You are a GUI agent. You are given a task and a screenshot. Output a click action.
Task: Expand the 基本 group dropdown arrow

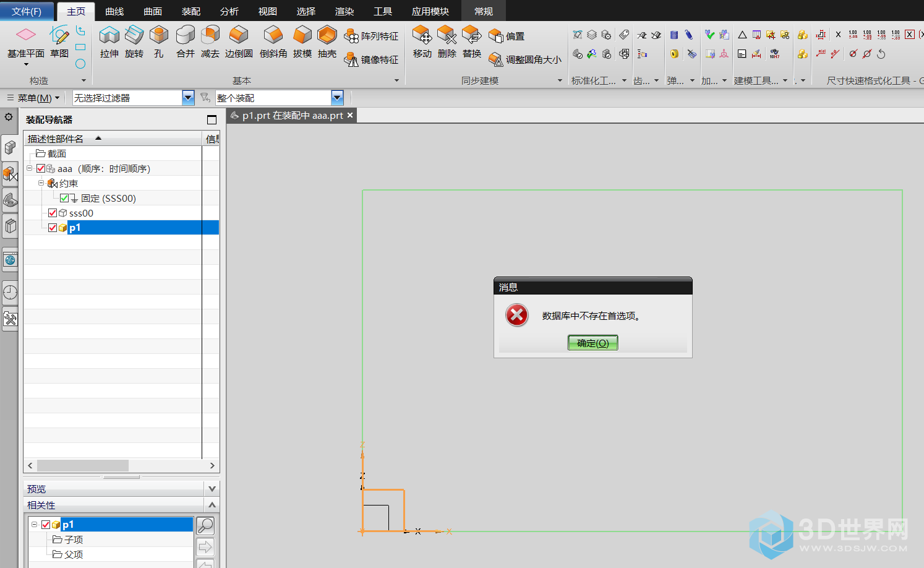click(396, 80)
